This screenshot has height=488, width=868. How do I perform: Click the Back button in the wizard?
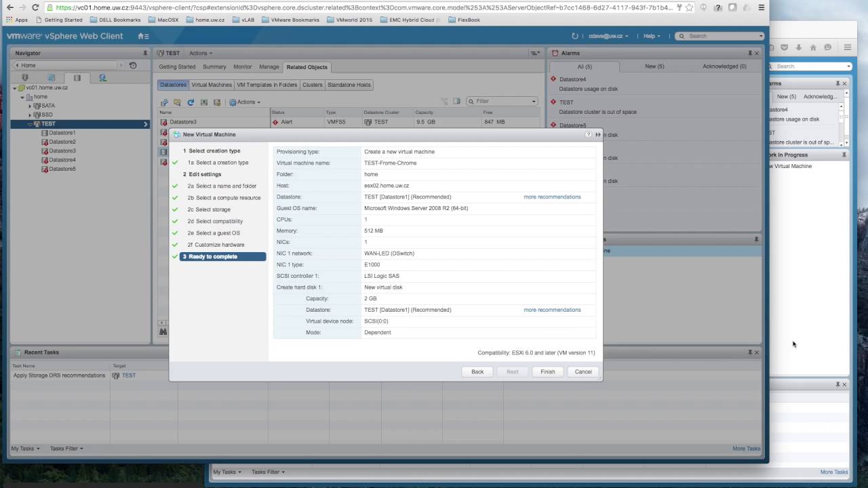[477, 371]
